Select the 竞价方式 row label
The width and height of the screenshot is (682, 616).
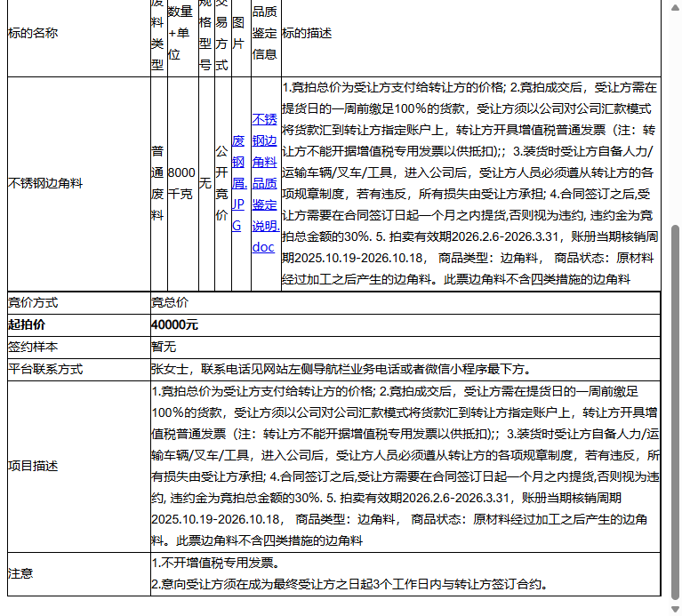(x=79, y=303)
